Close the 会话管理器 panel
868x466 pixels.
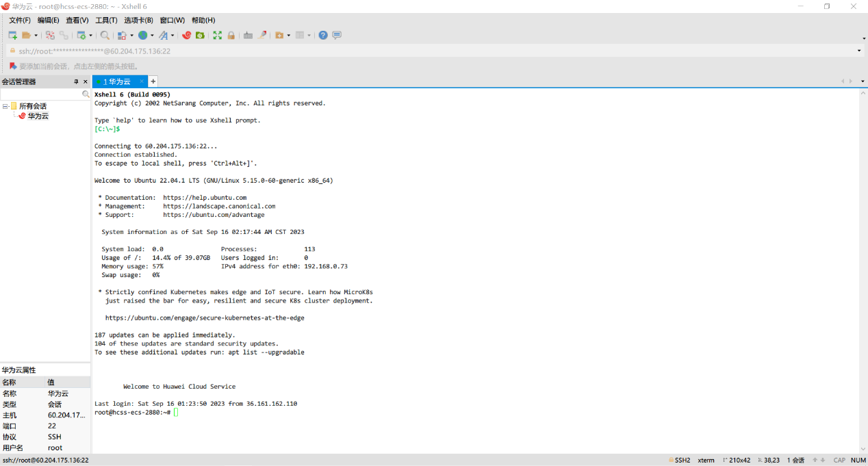86,81
